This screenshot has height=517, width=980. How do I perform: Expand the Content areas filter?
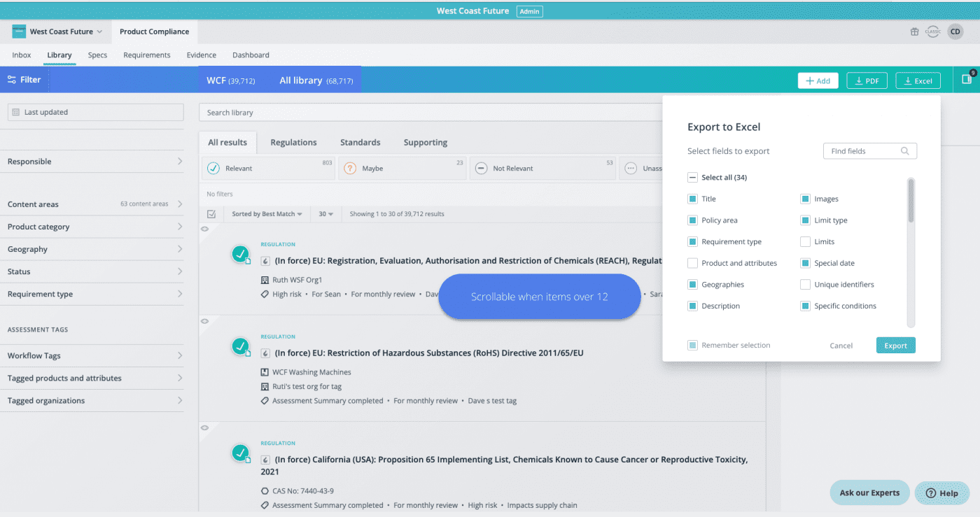click(x=34, y=204)
